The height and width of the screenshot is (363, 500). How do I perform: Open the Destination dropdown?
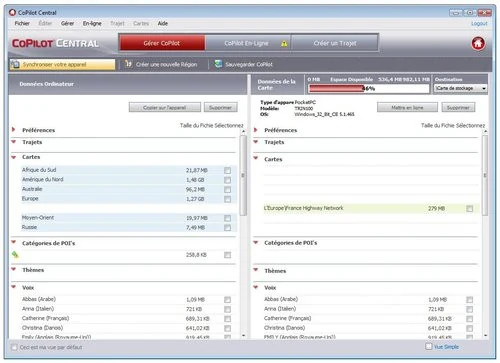tap(460, 88)
